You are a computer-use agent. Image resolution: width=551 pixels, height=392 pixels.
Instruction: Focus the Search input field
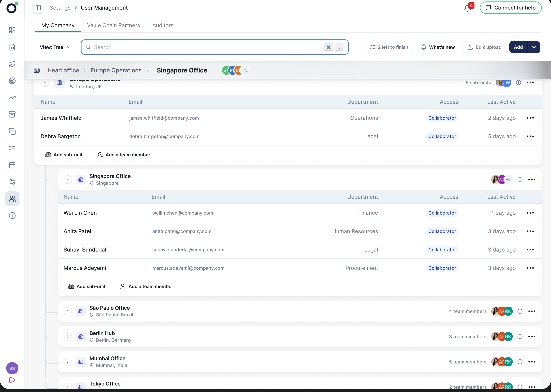tap(215, 47)
